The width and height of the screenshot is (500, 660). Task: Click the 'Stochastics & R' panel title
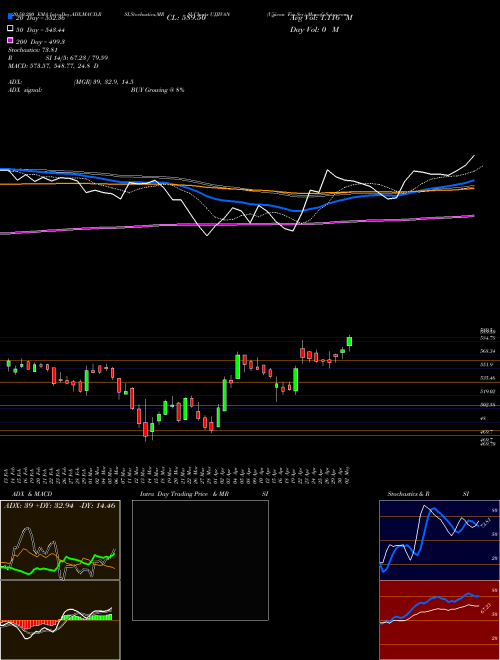click(x=408, y=494)
